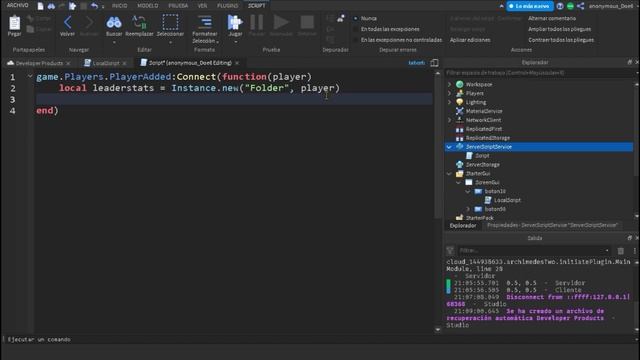Click the Volver back arrow

tap(67, 22)
